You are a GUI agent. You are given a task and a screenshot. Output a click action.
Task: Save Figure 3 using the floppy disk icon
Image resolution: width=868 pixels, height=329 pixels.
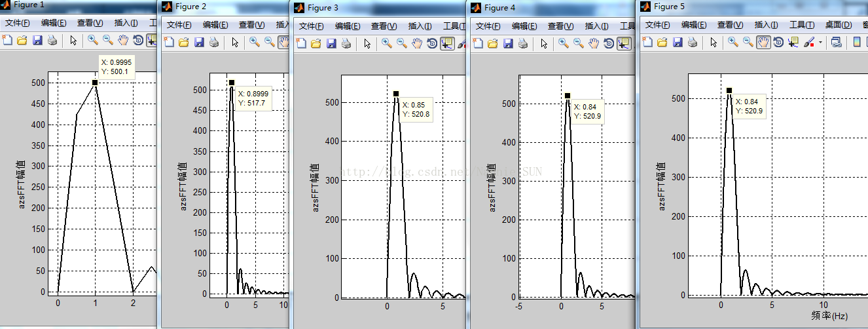[331, 43]
